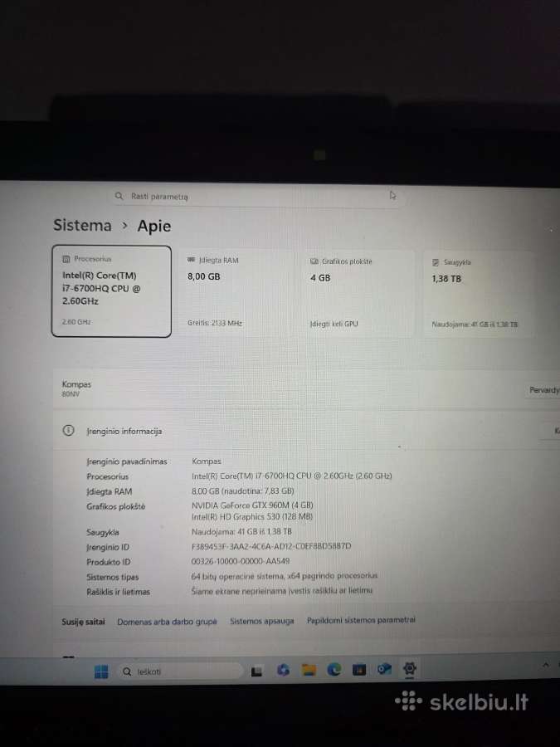Select Produkto ID value 00326-10000-00000-AA549
The image size is (560, 747).
coord(241,561)
